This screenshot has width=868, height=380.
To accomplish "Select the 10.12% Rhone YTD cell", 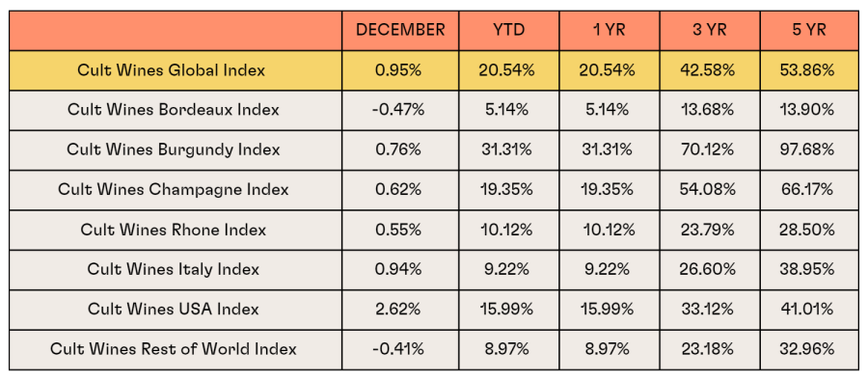I will [x=508, y=230].
